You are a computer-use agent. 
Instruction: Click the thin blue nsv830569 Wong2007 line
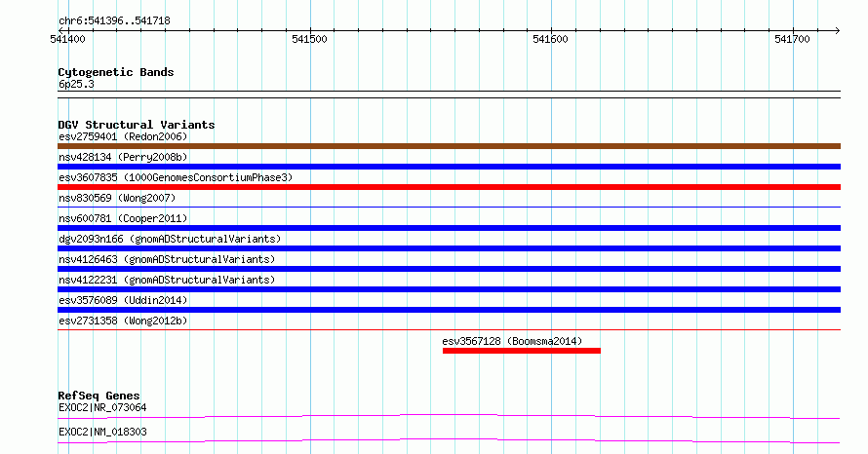449,208
